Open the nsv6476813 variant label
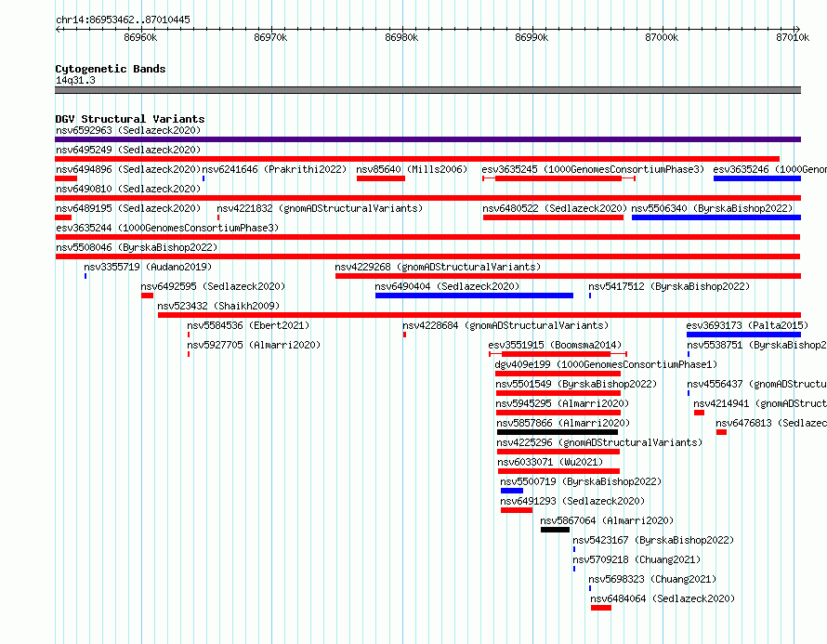827x644 pixels. pos(770,423)
